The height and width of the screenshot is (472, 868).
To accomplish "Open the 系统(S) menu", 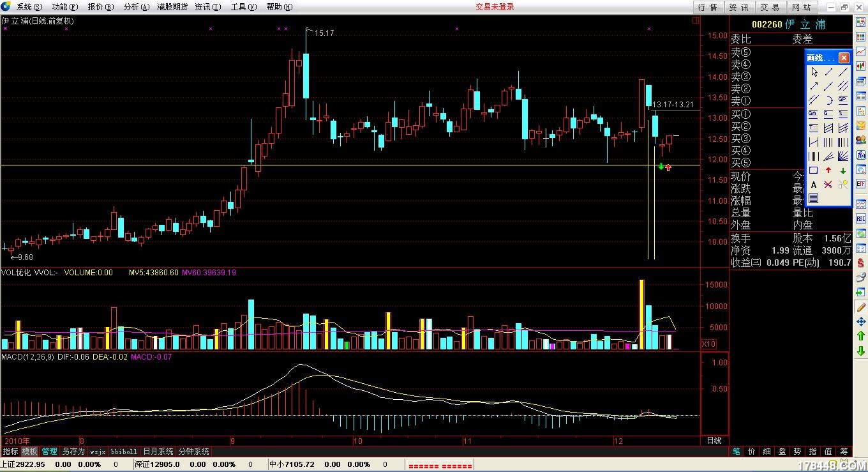I will click(29, 7).
